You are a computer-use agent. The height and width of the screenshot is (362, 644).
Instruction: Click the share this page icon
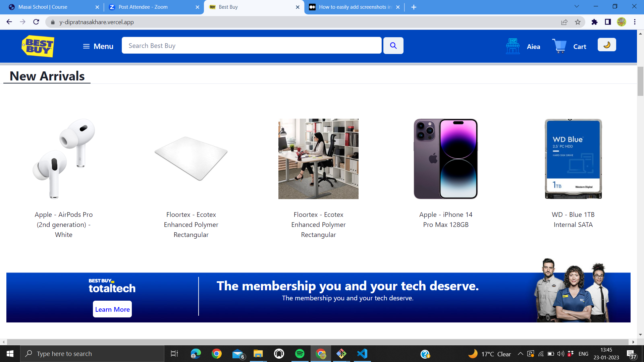(x=564, y=22)
